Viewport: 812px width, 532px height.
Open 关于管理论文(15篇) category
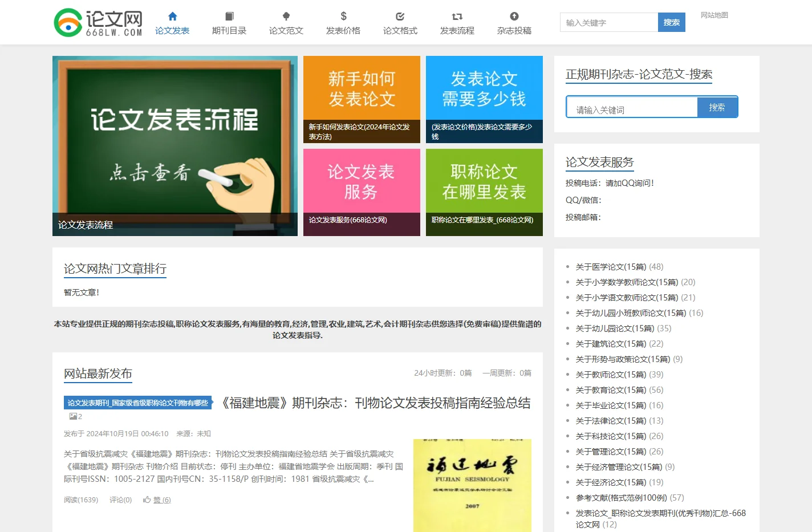pos(611,452)
